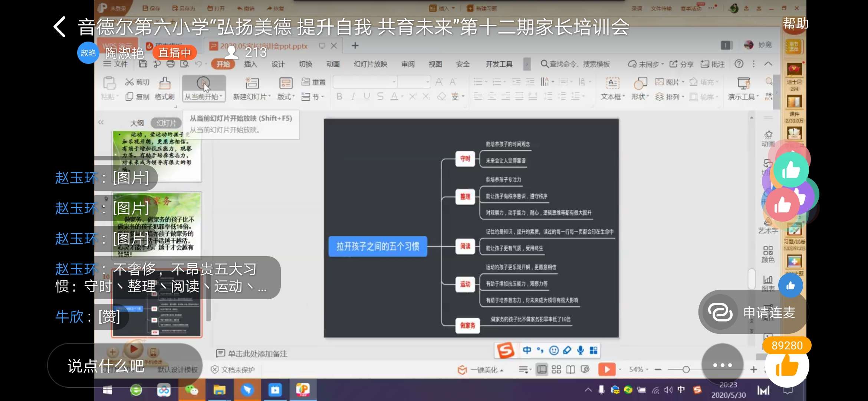The width and height of the screenshot is (868, 401).
Task: Open 陶淑艳 streamer avatar
Action: [x=88, y=53]
